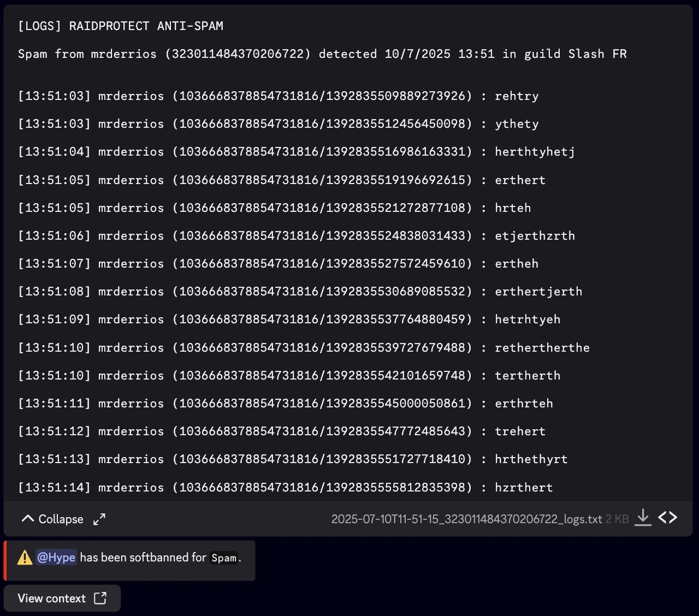Click the external link icon on View context
The image size is (699, 616).
click(x=100, y=598)
